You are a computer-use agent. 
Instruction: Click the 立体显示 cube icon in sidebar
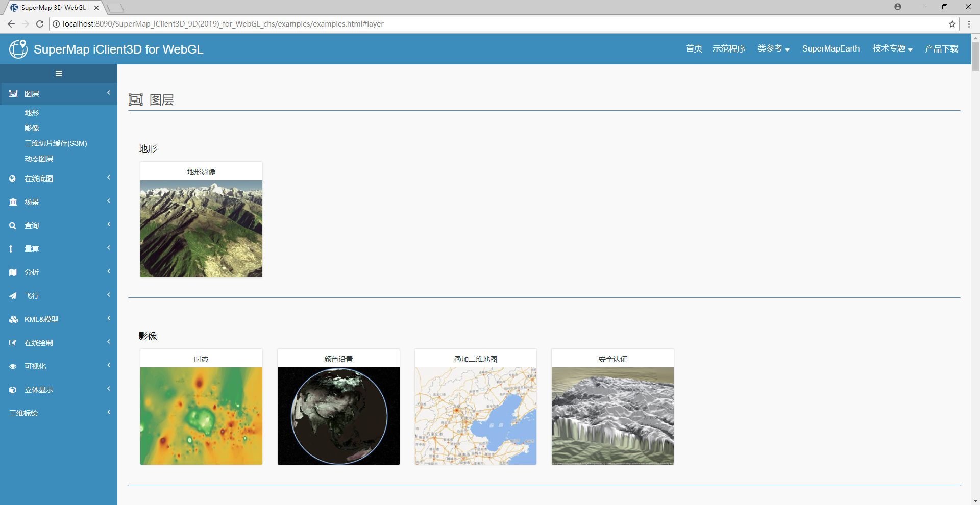(13, 390)
